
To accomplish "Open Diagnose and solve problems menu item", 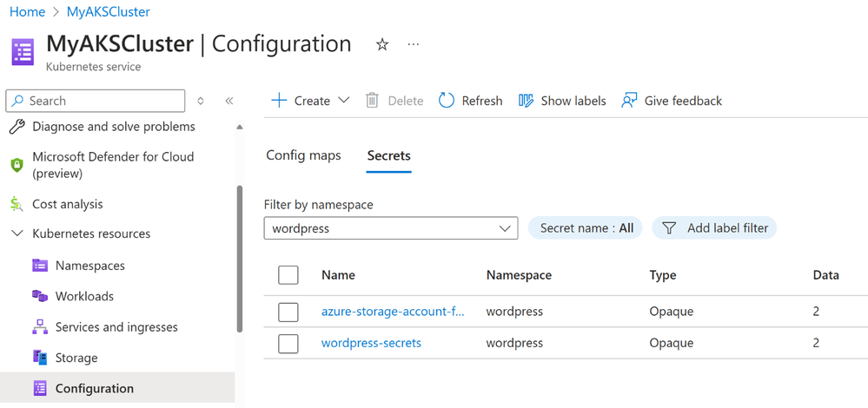I will [x=114, y=127].
